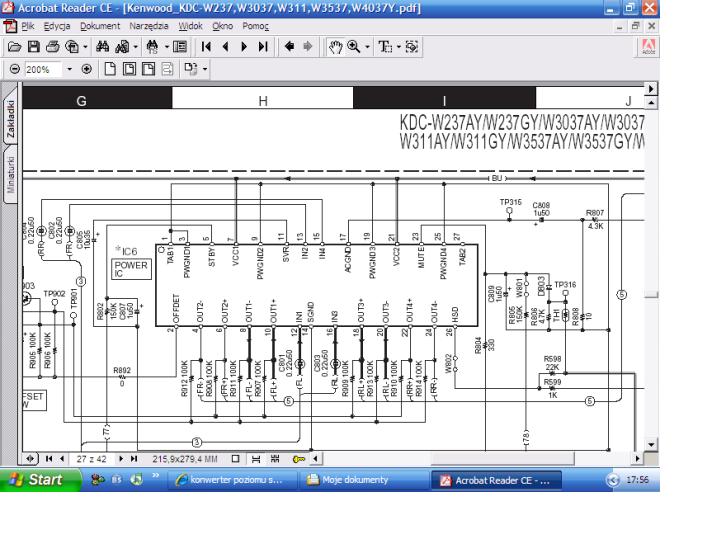Click the key security icon in status bar
720x540 pixels.
[299, 458]
